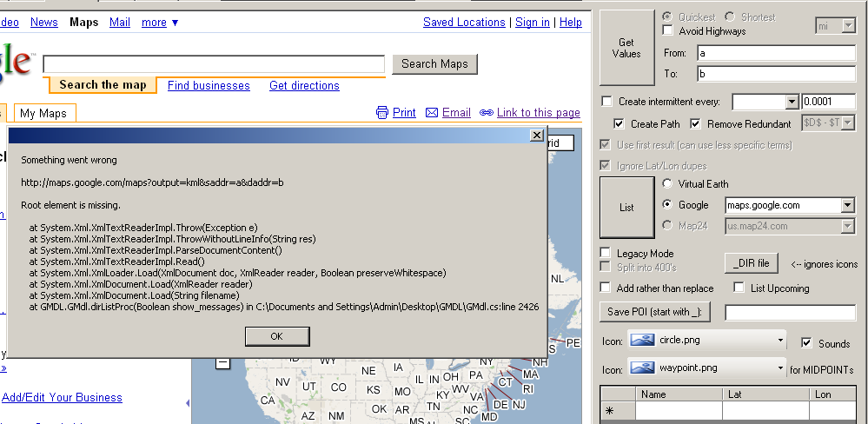
Task: Click the Name column header
Action: click(679, 394)
